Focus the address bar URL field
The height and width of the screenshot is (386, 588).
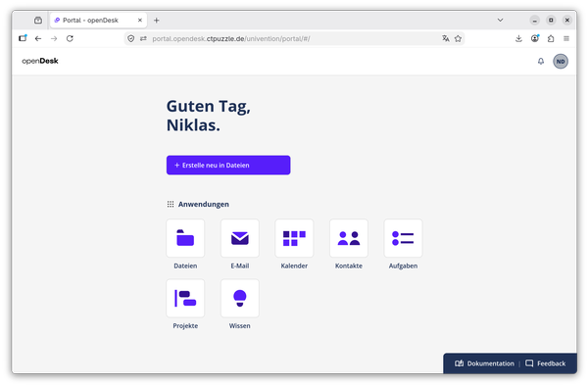coord(294,38)
